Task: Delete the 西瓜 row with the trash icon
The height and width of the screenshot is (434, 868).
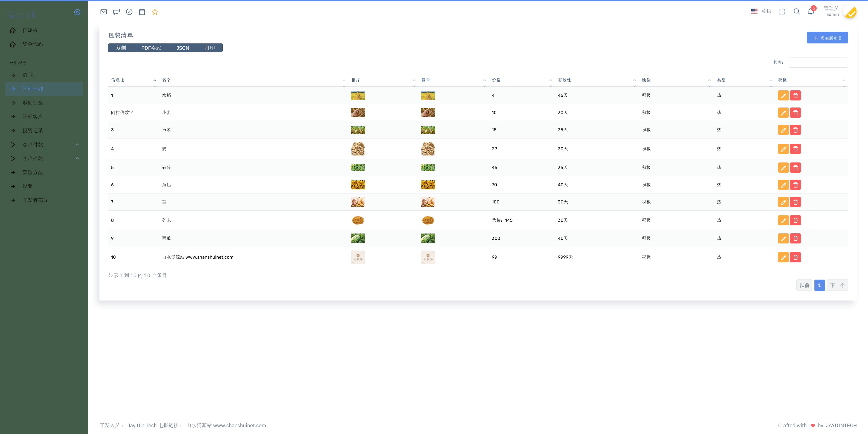Action: 795,238
